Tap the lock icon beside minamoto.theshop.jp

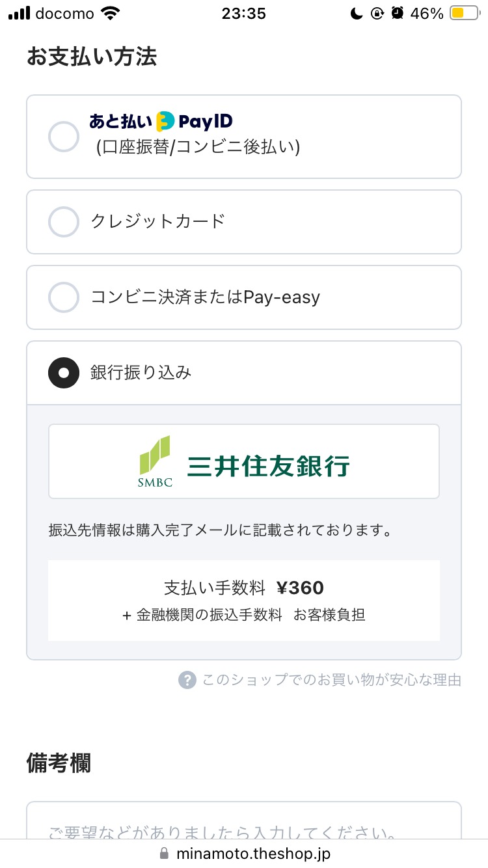(x=164, y=854)
